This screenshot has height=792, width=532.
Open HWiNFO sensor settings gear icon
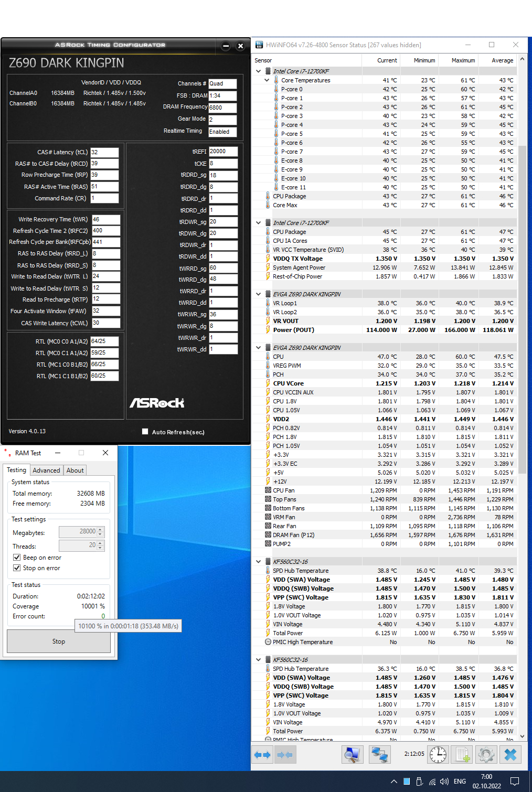point(486,755)
